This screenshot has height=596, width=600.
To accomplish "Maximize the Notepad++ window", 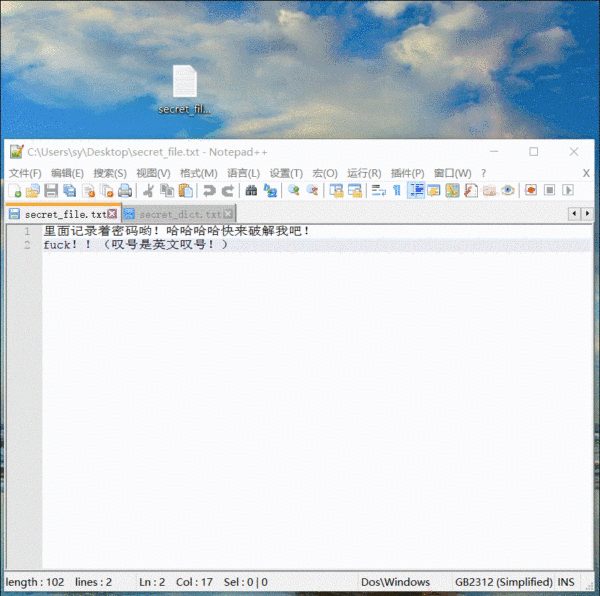I will (x=533, y=151).
